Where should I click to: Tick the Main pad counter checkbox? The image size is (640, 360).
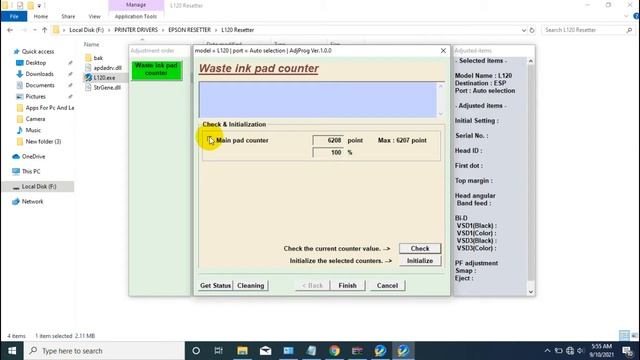pyautogui.click(x=210, y=140)
